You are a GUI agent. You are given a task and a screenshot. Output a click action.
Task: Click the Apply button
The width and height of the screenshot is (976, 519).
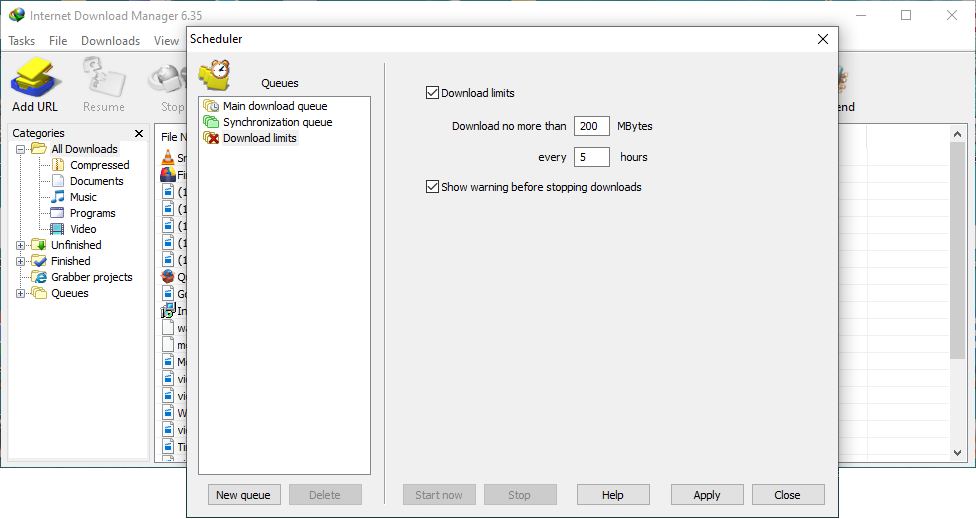click(707, 495)
